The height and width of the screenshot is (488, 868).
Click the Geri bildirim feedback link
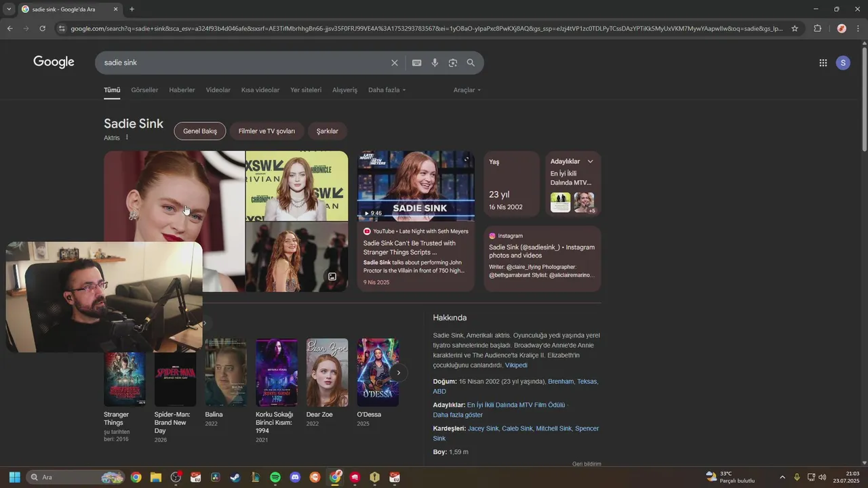pos(587,464)
